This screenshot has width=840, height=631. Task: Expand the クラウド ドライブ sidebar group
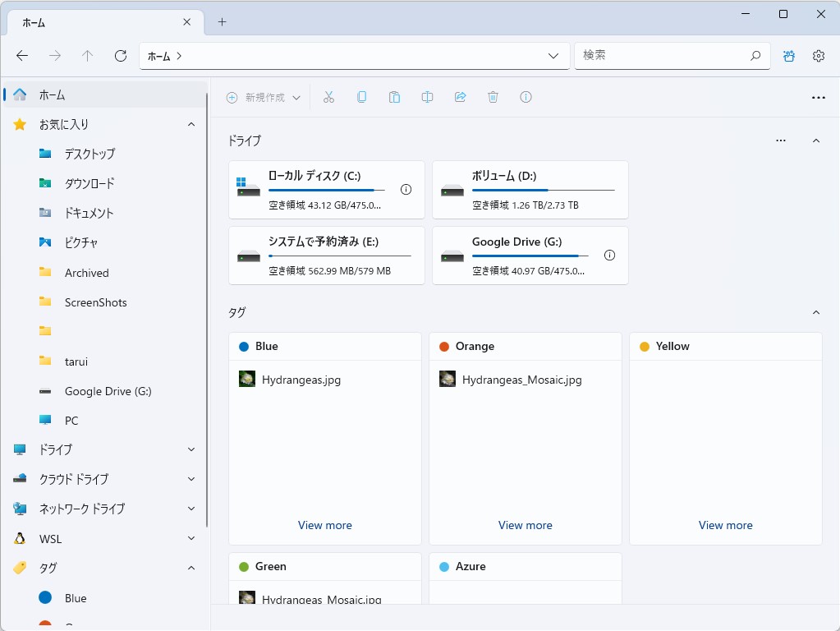pyautogui.click(x=191, y=479)
